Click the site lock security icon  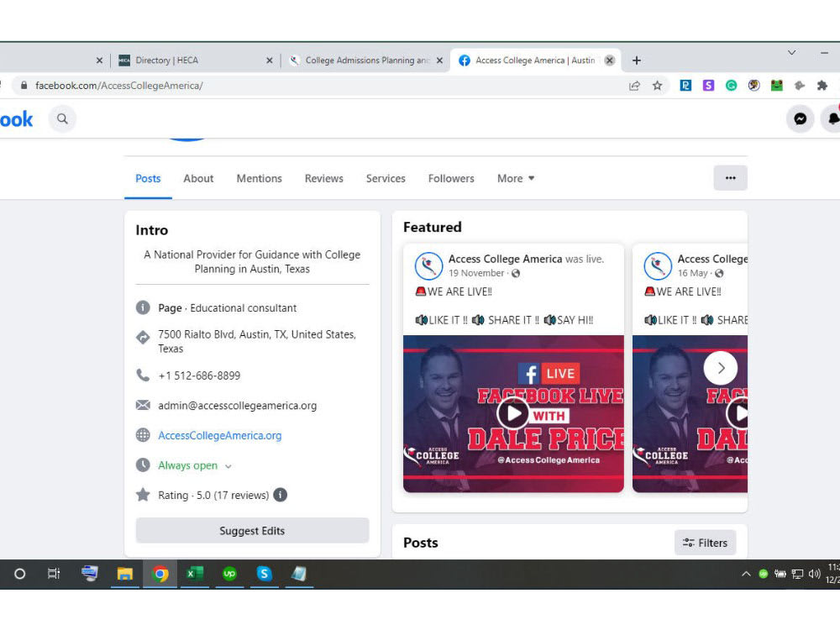(24, 85)
